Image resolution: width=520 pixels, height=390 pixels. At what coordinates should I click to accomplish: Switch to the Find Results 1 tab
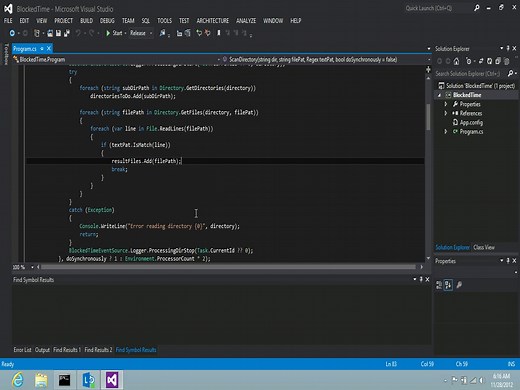[67, 350]
